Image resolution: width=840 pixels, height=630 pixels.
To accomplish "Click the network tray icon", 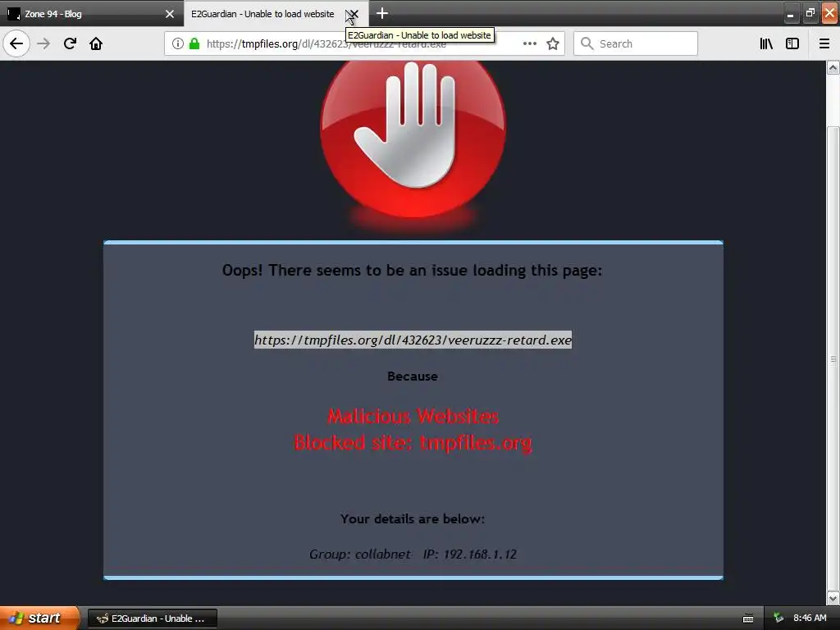I will coord(778,618).
